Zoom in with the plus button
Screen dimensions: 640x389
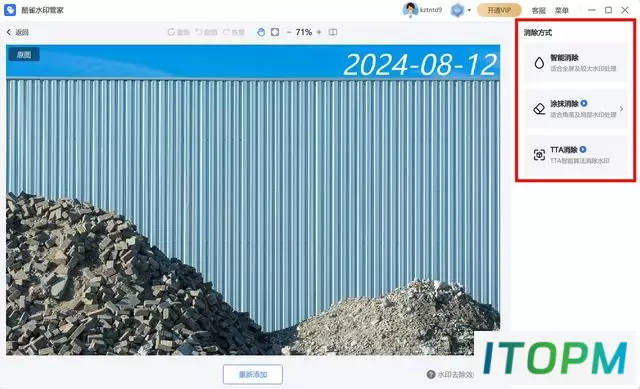click(x=319, y=32)
